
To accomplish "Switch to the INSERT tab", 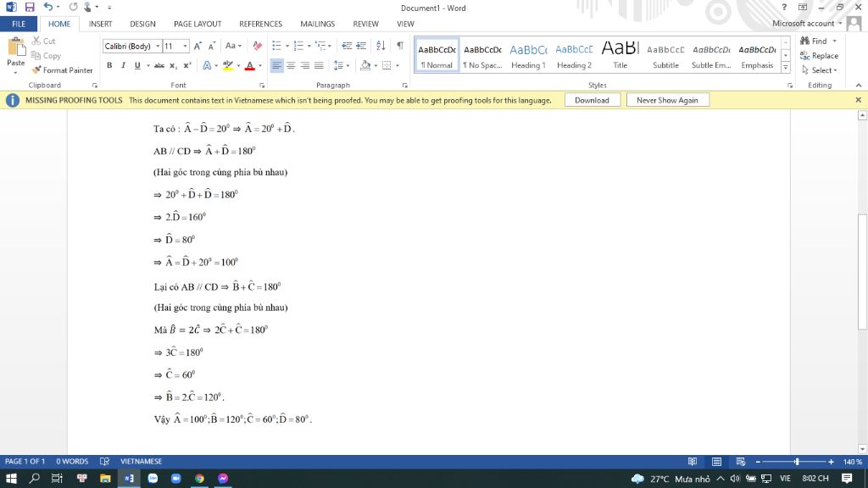I will [100, 24].
